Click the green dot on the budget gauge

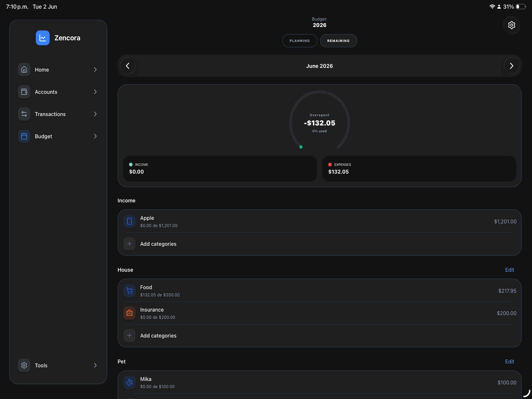pos(301,147)
